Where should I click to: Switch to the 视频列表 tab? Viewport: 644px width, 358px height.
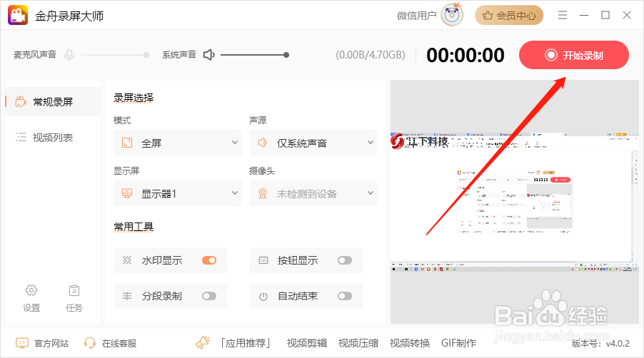point(53,138)
